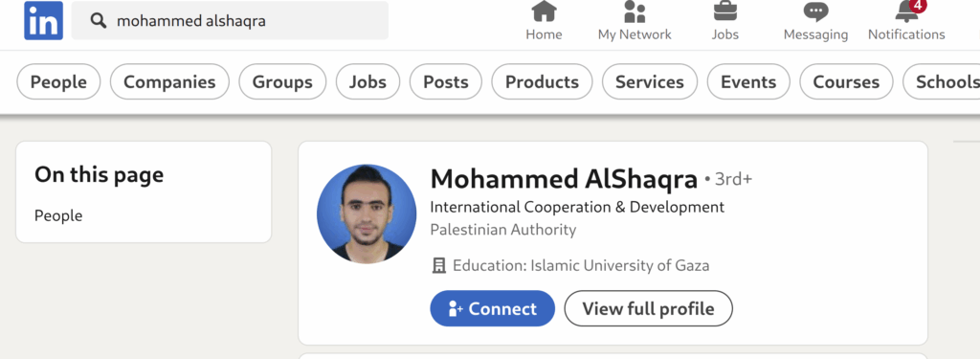This screenshot has height=359, width=980.
Task: Open the Messaging speech bubble icon
Action: (x=815, y=11)
